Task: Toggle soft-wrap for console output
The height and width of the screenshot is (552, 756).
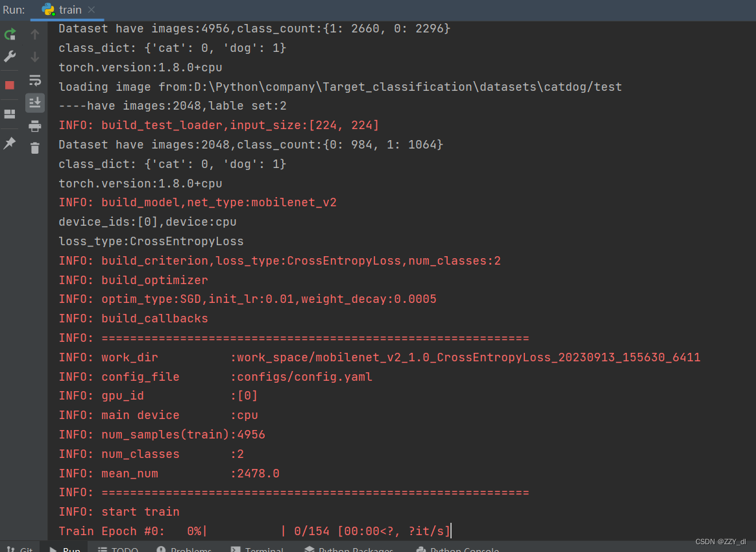Action: (x=35, y=80)
